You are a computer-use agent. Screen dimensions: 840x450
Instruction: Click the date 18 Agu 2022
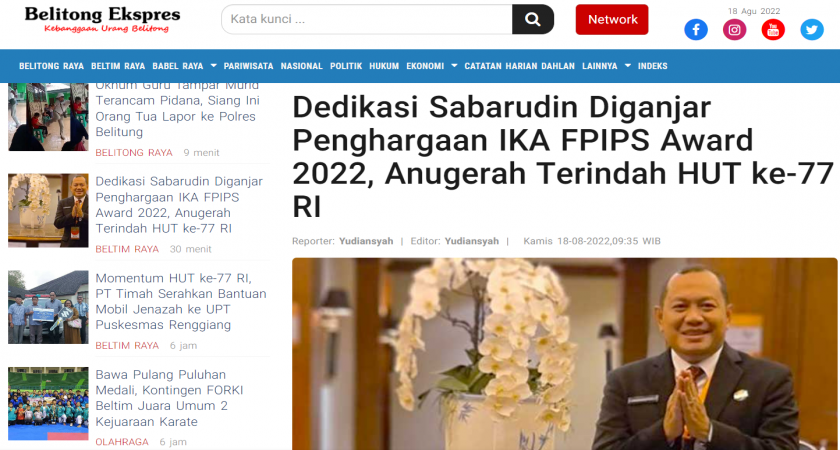754,11
